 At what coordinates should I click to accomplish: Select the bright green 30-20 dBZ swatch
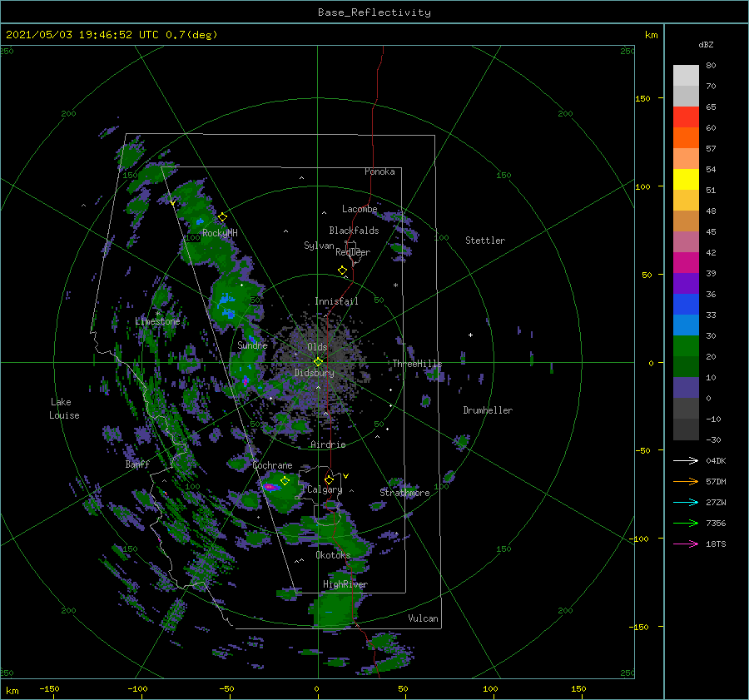686,346
